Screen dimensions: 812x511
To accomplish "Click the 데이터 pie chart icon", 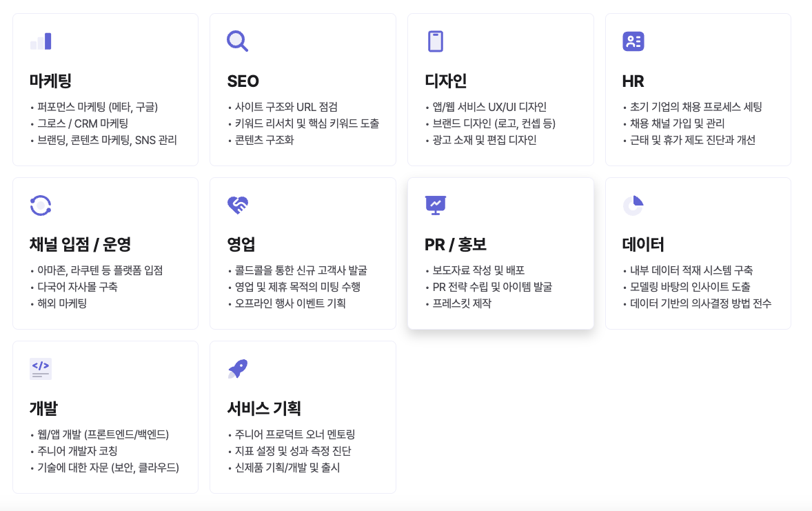I will (x=633, y=205).
